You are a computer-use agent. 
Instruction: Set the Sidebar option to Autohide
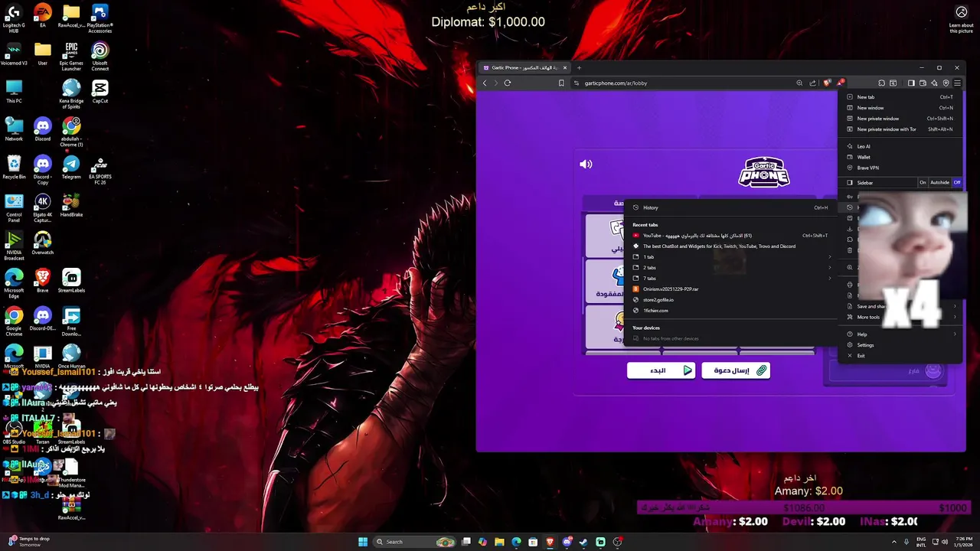point(939,183)
